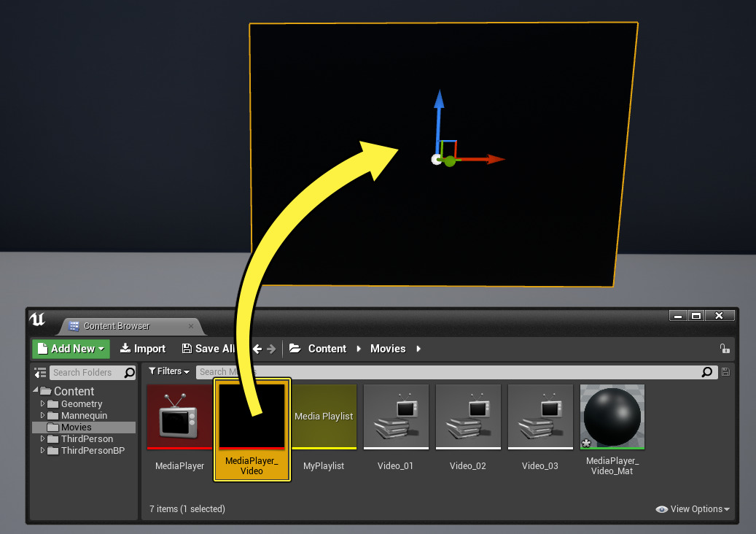756x534 pixels.
Task: Minimize the Content Browser window
Action: pyautogui.click(x=678, y=316)
